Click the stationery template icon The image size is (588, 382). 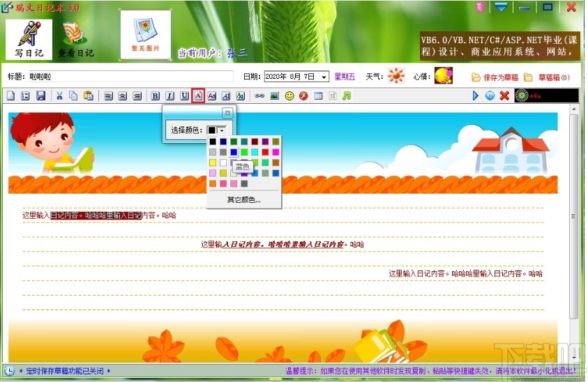[333, 96]
